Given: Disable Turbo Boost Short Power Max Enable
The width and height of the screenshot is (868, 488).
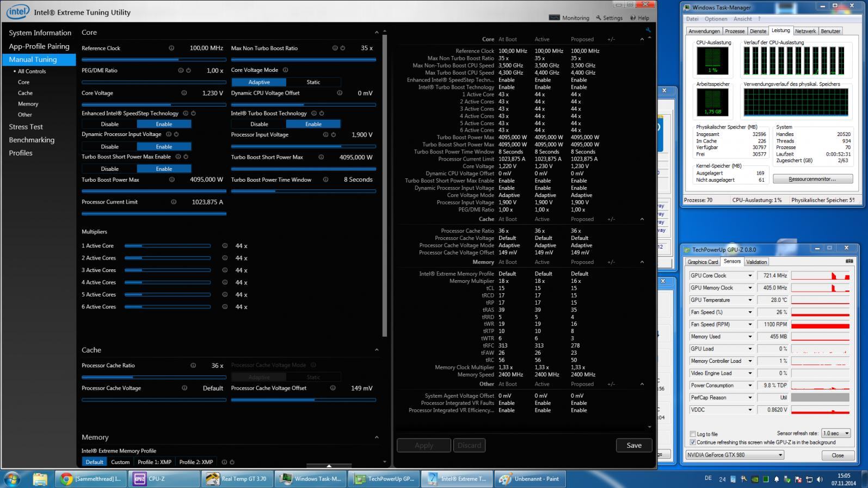Looking at the screenshot, I should click(109, 169).
